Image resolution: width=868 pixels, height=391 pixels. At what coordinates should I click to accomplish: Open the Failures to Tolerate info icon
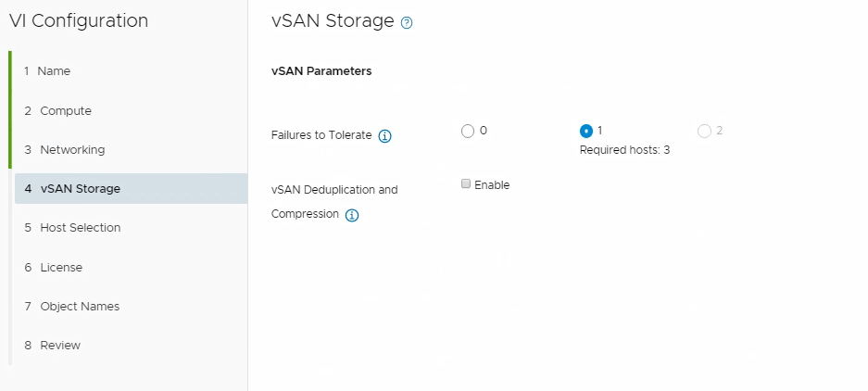click(x=385, y=136)
